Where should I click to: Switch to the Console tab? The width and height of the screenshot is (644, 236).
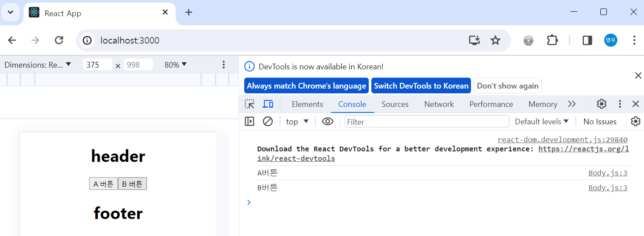(352, 104)
